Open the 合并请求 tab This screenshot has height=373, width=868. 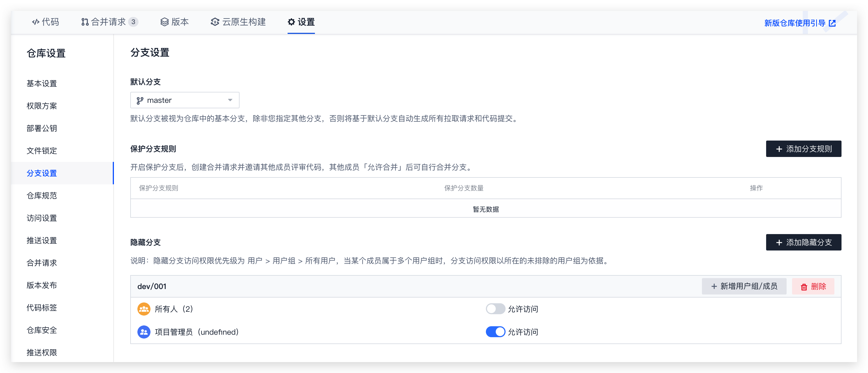[x=110, y=22]
